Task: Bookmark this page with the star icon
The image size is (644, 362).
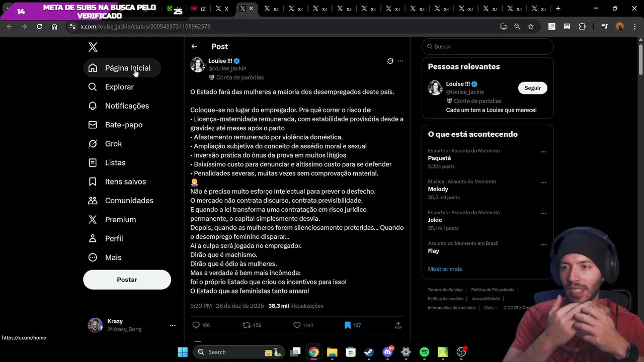Action: coord(530,26)
